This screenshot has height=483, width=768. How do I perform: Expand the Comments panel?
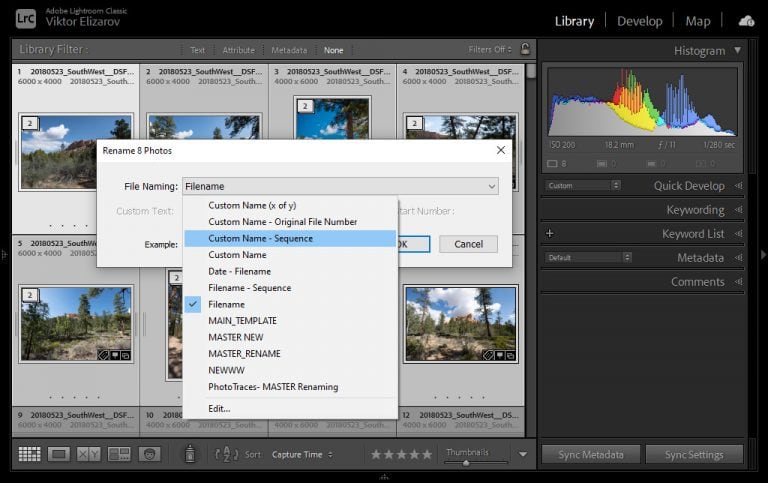[738, 282]
